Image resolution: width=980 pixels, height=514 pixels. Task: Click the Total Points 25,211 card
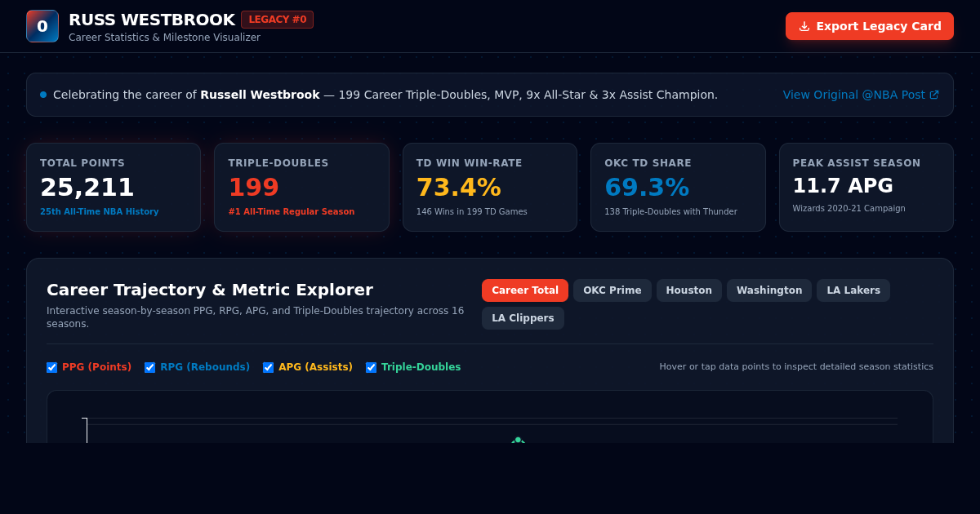(x=114, y=188)
